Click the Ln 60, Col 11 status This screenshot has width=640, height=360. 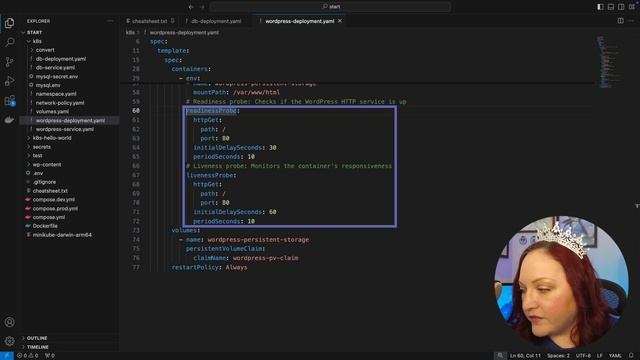[525, 356]
